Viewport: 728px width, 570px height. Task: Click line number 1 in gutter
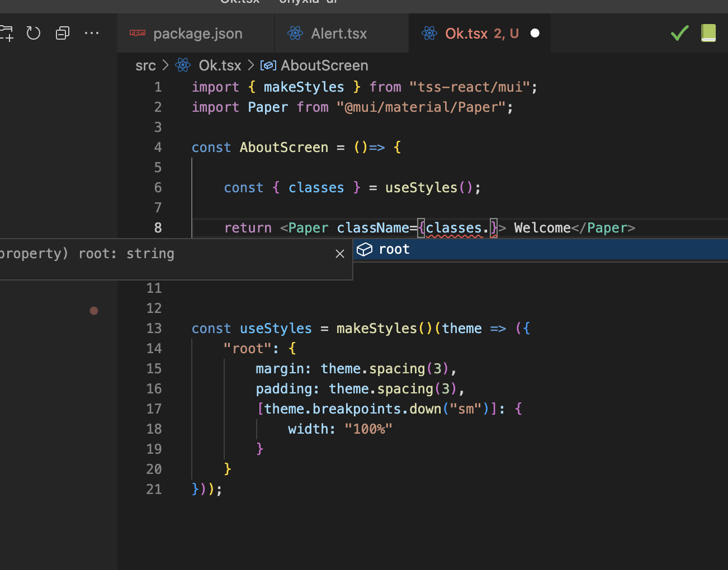tap(158, 87)
